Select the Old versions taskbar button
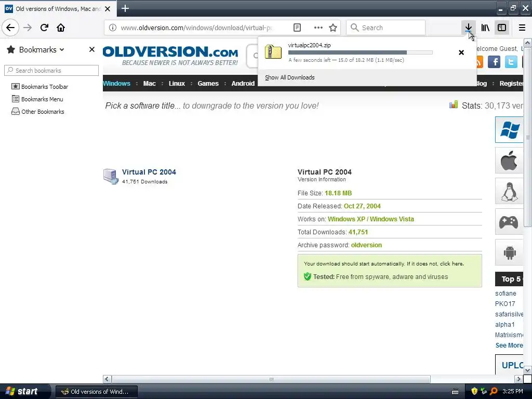This screenshot has height=399, width=532. point(96,392)
